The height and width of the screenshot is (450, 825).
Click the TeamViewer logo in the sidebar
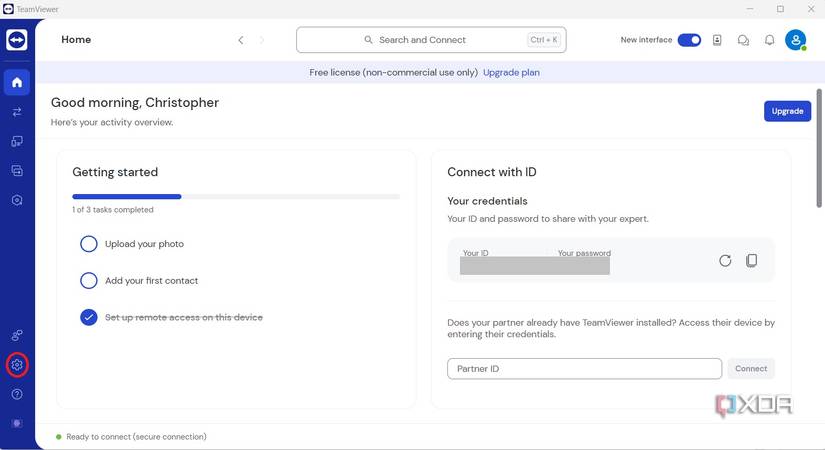[17, 40]
